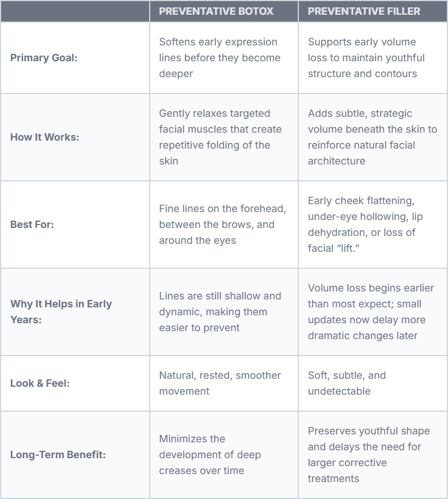Select the 'Soft, subtle, and undetectable' cell
The height and width of the screenshot is (499, 448).
pos(346,383)
